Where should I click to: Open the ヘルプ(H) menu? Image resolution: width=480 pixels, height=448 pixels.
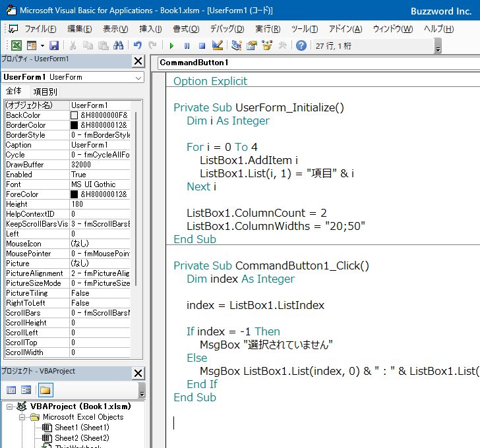pyautogui.click(x=438, y=29)
